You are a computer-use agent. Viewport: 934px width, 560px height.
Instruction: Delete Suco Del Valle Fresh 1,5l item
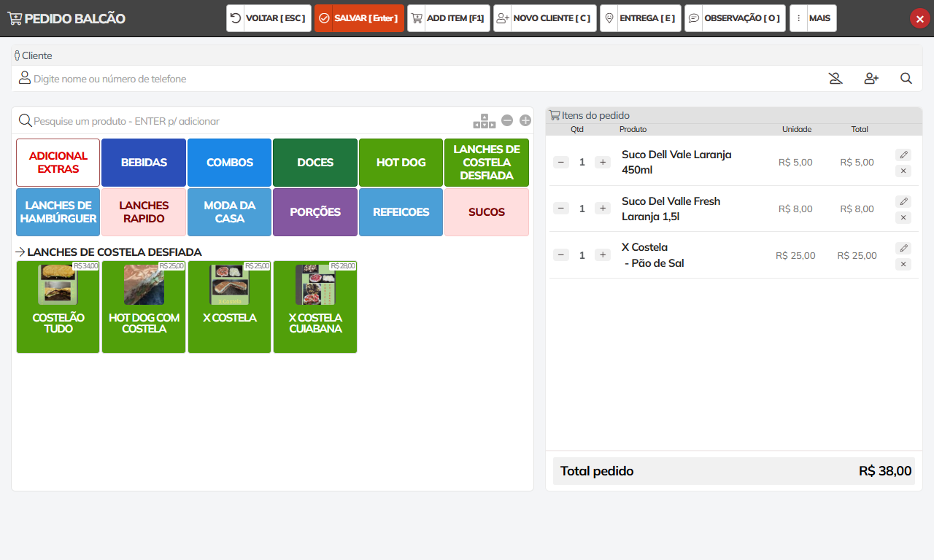(903, 217)
